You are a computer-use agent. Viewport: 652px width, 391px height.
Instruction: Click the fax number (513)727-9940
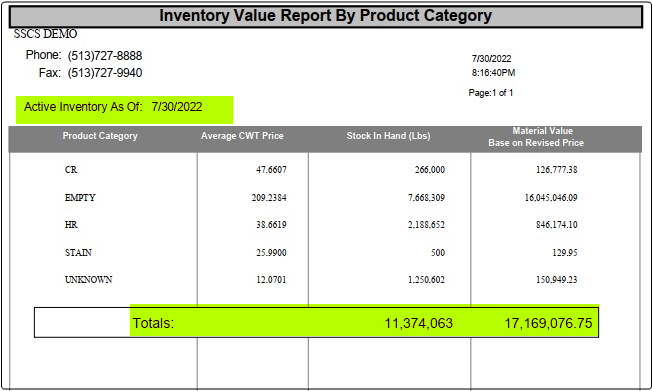(105, 73)
